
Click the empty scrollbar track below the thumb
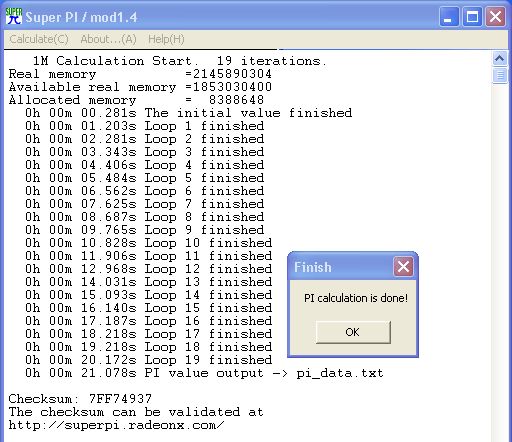pyautogui.click(x=499, y=260)
